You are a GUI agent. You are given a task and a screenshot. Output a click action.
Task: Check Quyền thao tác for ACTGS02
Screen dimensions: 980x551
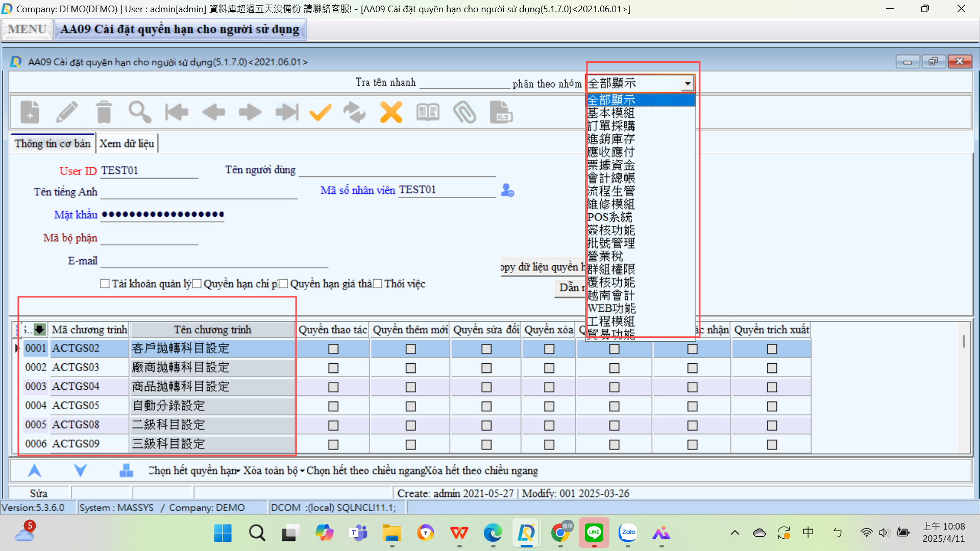click(x=333, y=349)
